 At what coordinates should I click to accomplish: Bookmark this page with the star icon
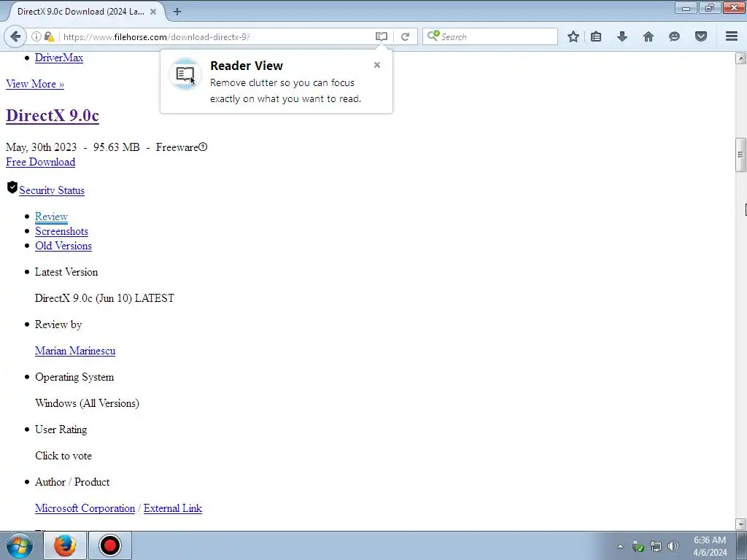click(573, 36)
